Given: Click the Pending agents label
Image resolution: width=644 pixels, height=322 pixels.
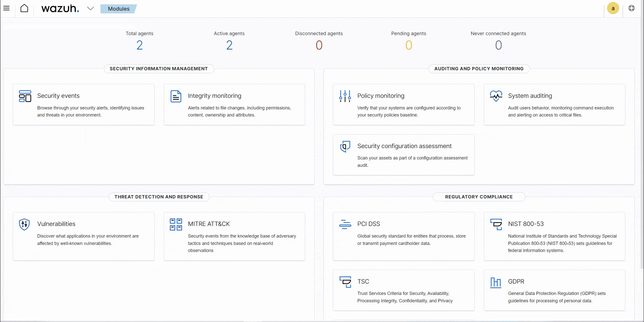Looking at the screenshot, I should (409, 33).
